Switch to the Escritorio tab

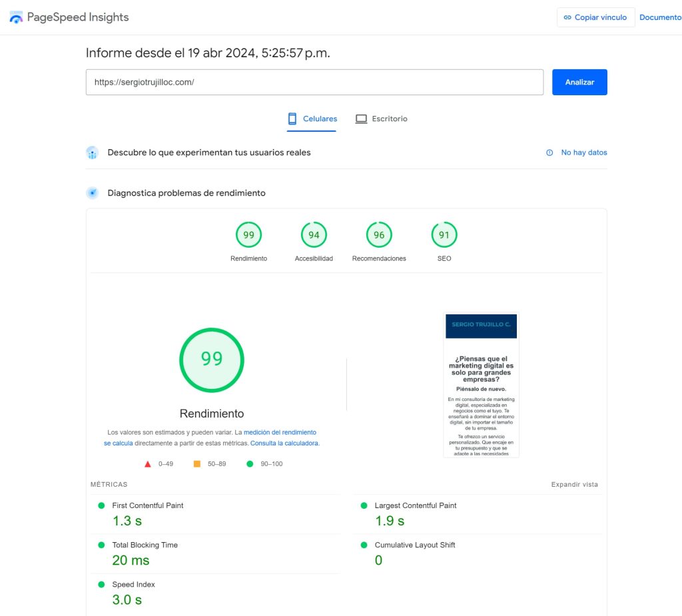(381, 119)
